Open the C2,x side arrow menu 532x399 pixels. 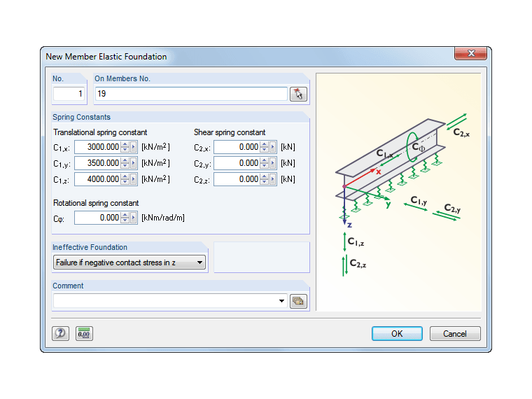click(x=272, y=147)
